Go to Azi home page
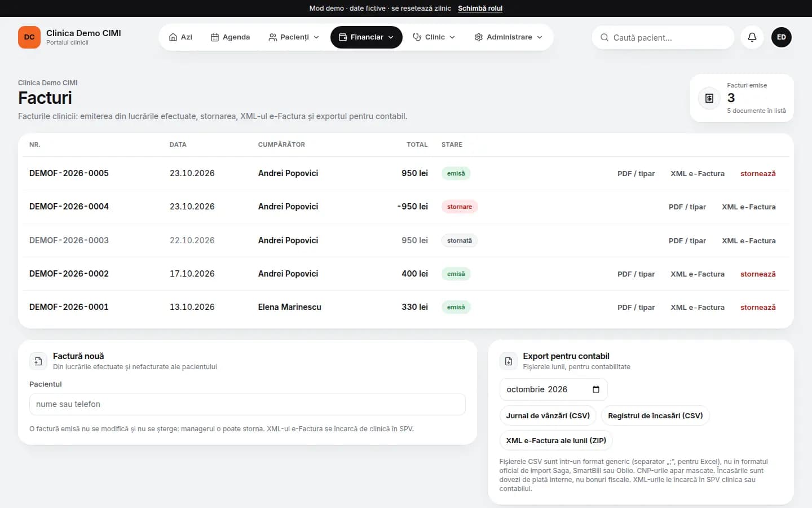The height and width of the screenshot is (508, 812). [x=180, y=37]
